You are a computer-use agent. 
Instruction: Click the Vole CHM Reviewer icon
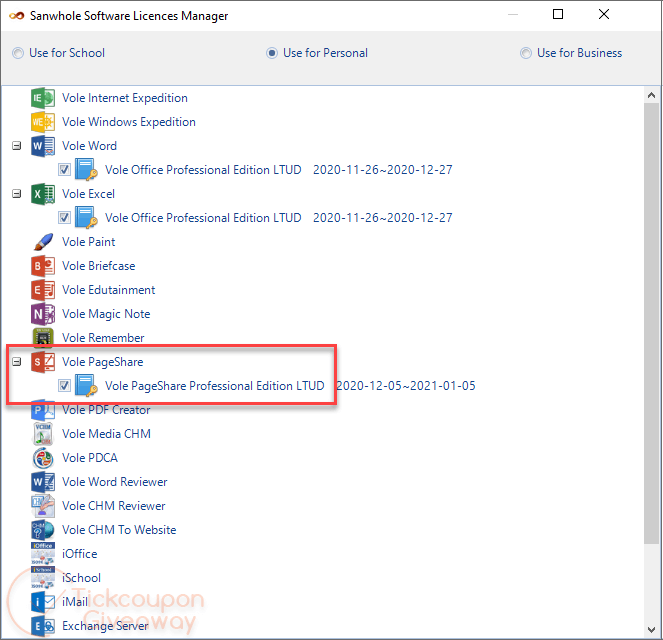pos(43,506)
